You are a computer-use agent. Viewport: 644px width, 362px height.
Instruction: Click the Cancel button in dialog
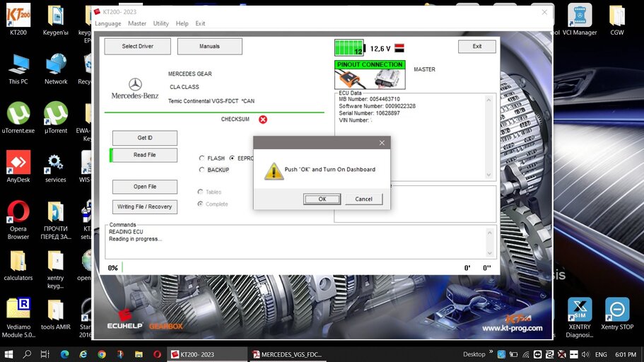point(363,199)
